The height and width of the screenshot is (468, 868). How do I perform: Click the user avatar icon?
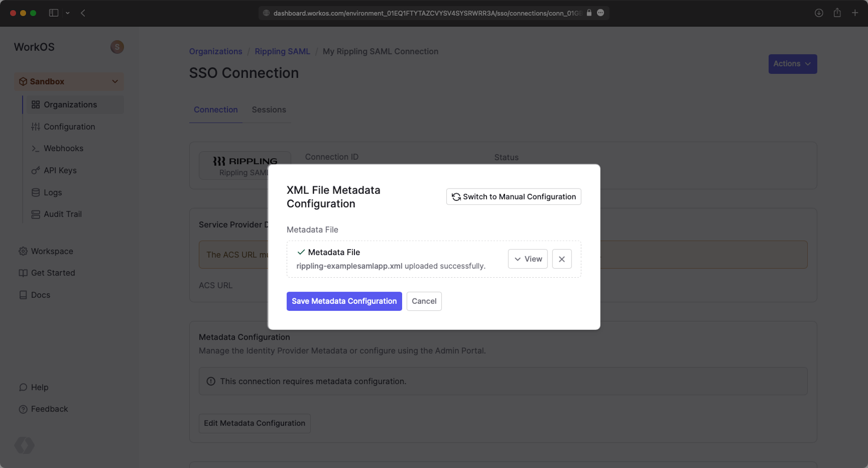tap(117, 47)
